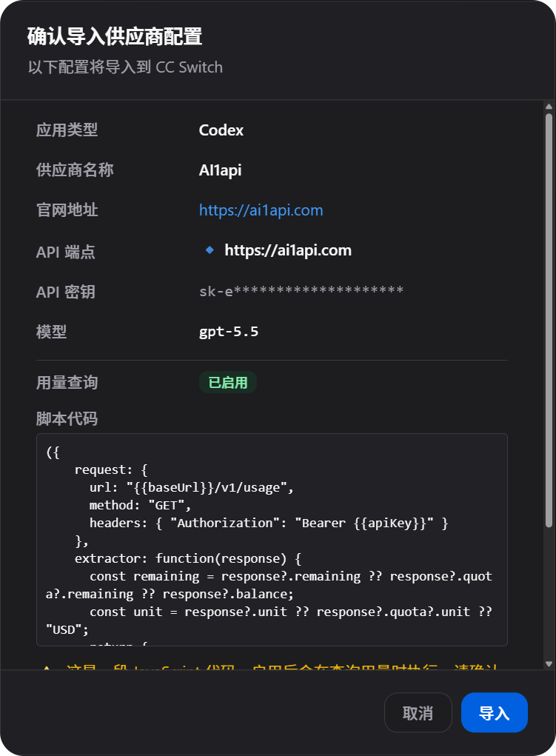This screenshot has width=556, height=756.
Task: Click the masked sk-e API key value
Action: (x=301, y=291)
